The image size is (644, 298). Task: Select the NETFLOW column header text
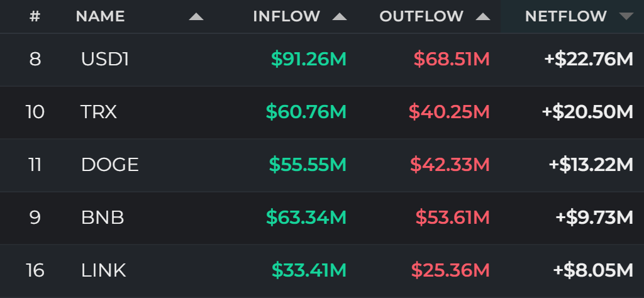click(566, 16)
